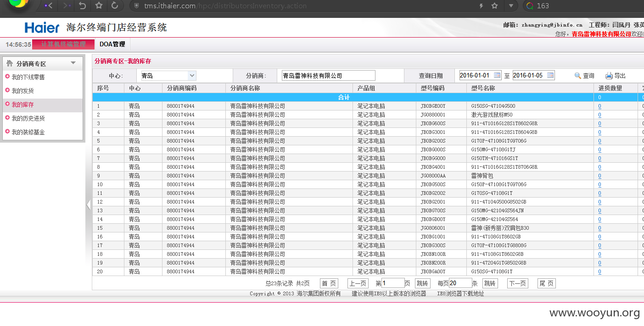Click model name G170SG-47108G1T
The height and width of the screenshot is (326, 644).
point(492,193)
